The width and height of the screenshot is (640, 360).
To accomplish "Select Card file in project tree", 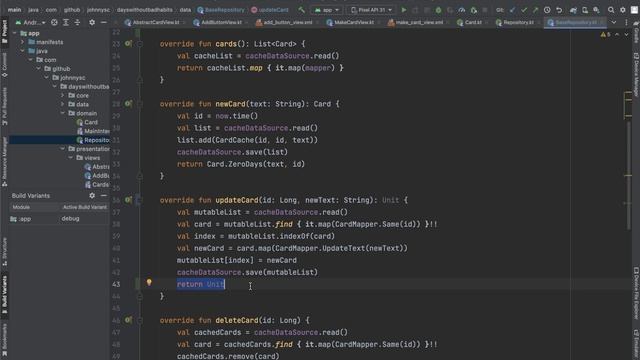I will 87,122.
